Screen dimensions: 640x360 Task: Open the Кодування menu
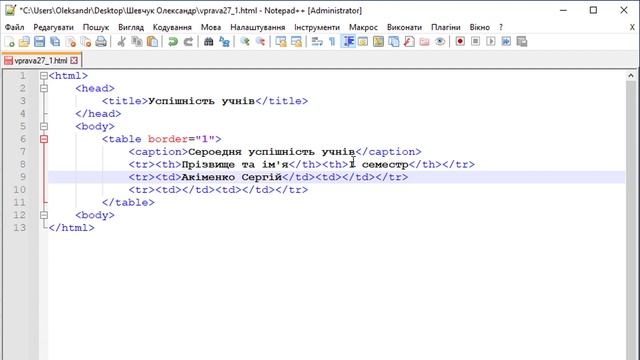[172, 27]
